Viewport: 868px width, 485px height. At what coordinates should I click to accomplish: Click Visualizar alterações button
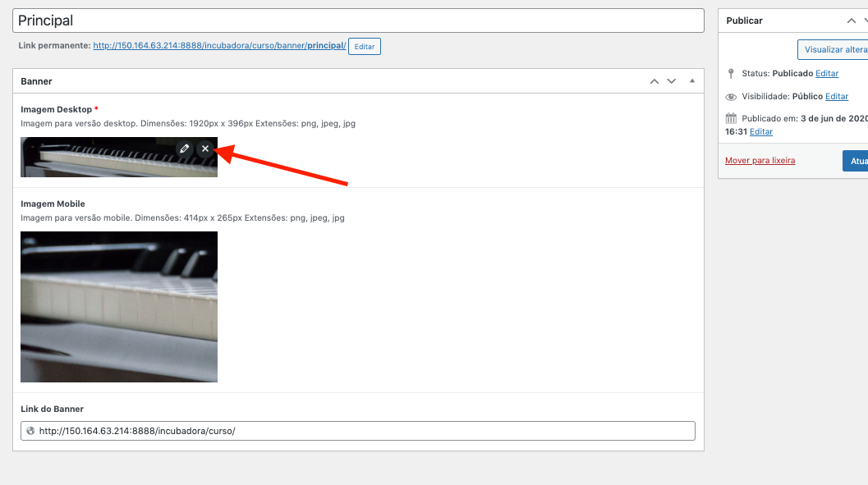coord(834,49)
